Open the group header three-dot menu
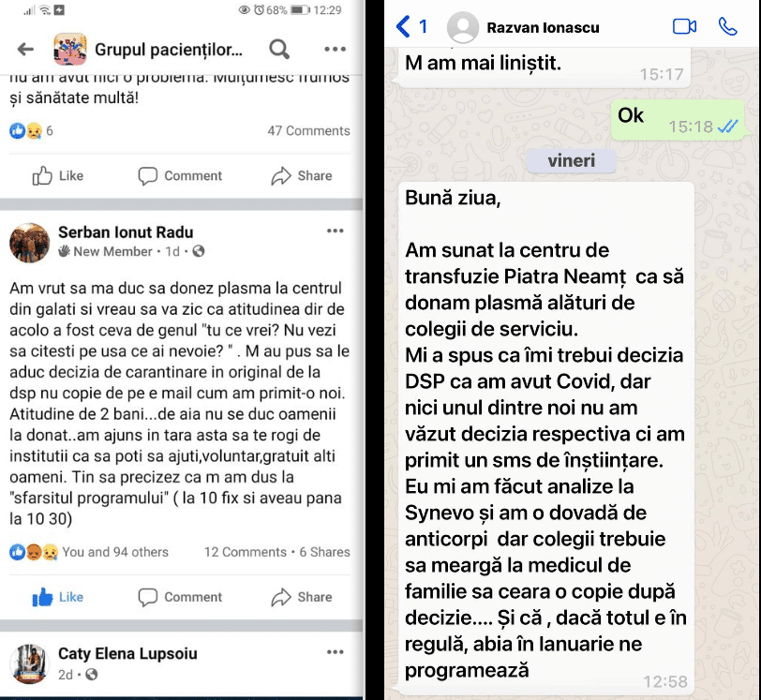Viewport: 761px width, 700px height. pyautogui.click(x=335, y=49)
